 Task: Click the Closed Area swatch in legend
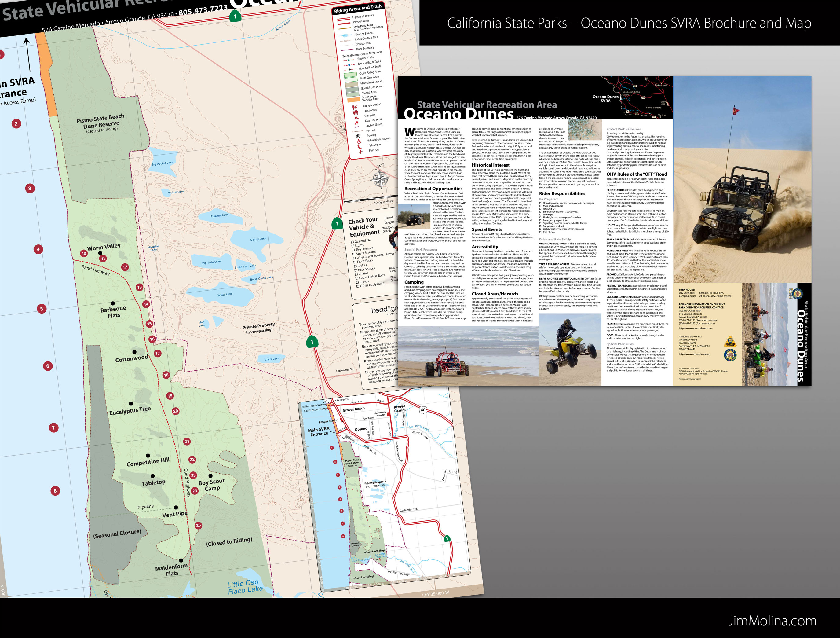coord(353,95)
